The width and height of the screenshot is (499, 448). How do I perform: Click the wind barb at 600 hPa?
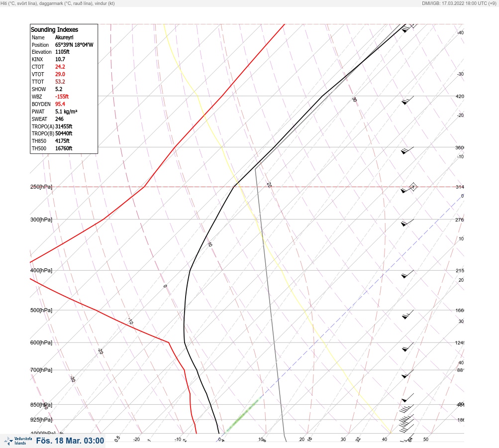(x=407, y=347)
